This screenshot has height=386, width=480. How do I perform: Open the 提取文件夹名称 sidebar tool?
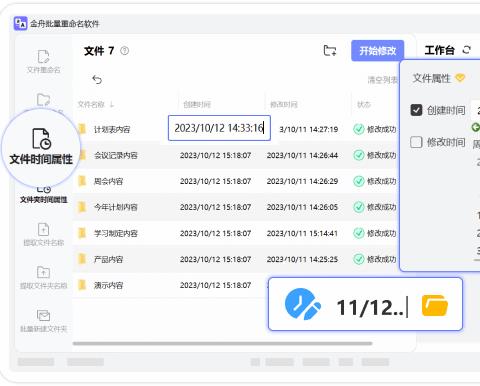43,277
